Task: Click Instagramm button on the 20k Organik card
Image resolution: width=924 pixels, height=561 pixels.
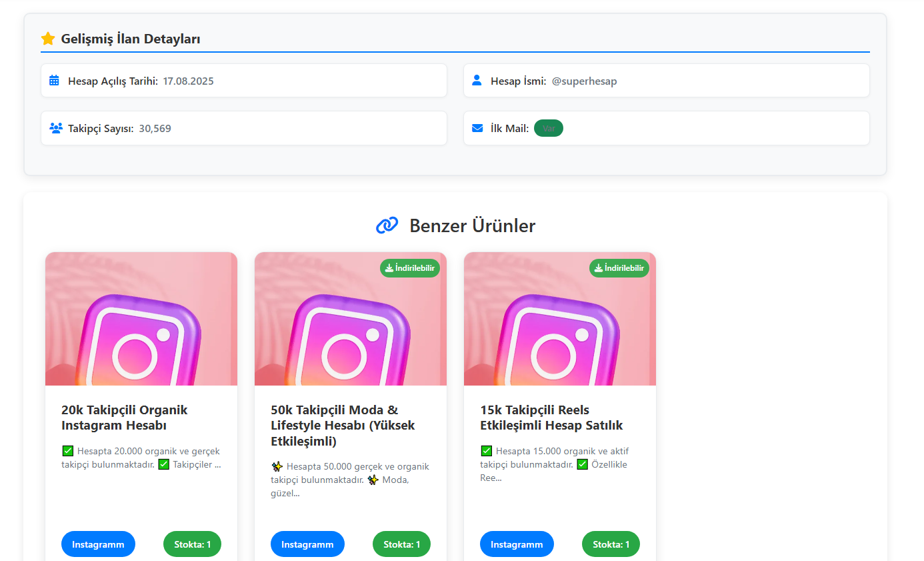Action: tap(98, 544)
